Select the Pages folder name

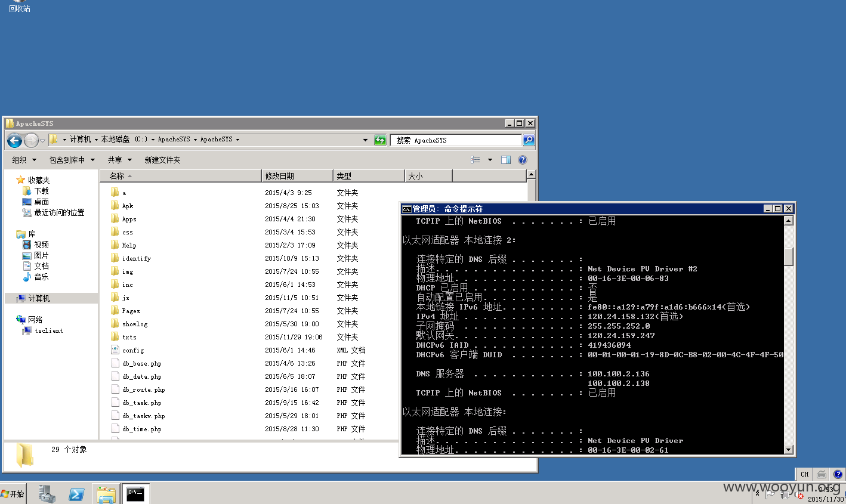click(x=131, y=311)
